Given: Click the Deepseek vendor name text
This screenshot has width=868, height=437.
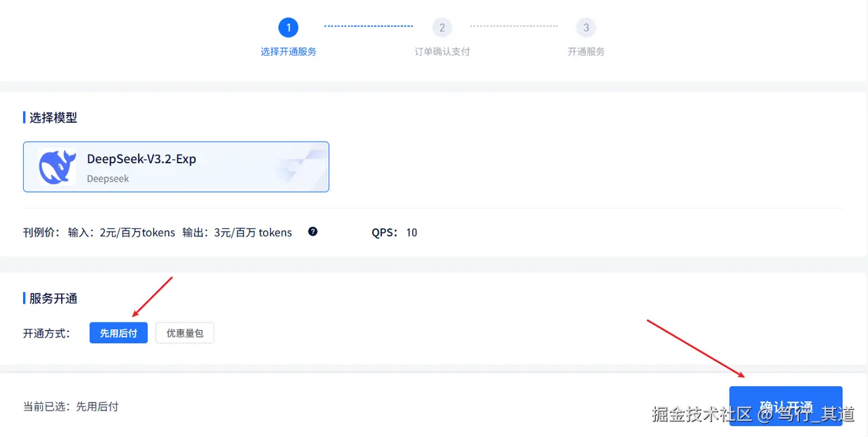Looking at the screenshot, I should (x=108, y=179).
